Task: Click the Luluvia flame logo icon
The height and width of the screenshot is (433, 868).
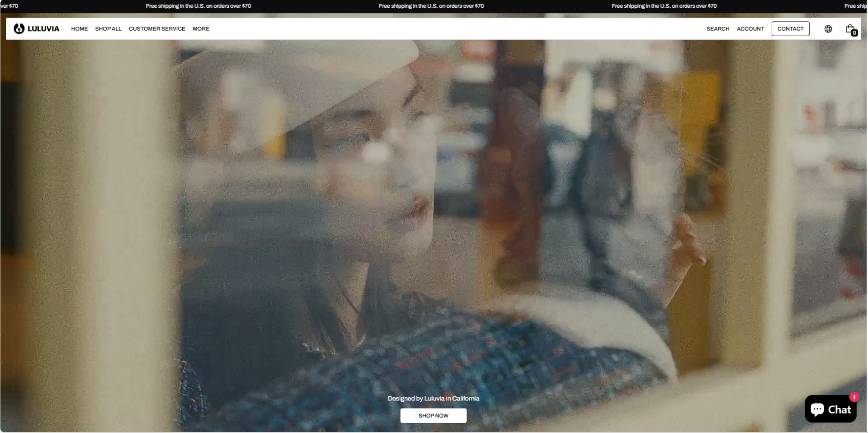Action: click(19, 28)
